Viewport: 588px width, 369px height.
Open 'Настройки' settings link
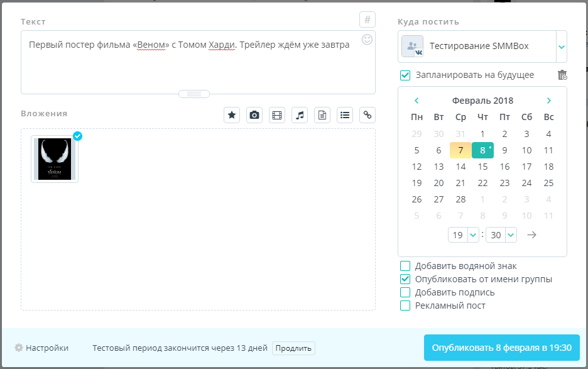(42, 348)
